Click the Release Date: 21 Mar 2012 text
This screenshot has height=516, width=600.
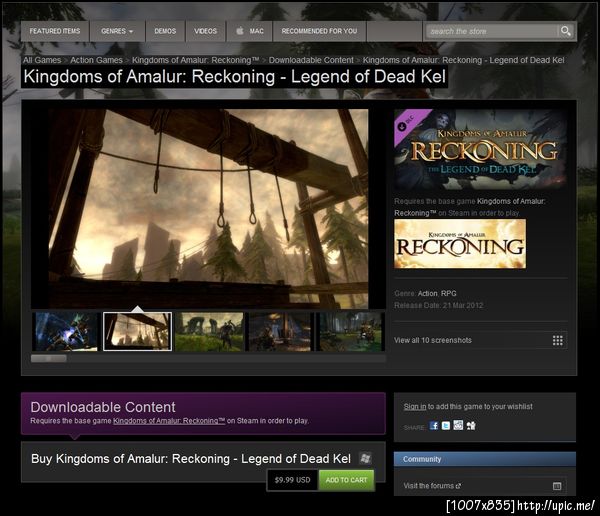(x=439, y=305)
